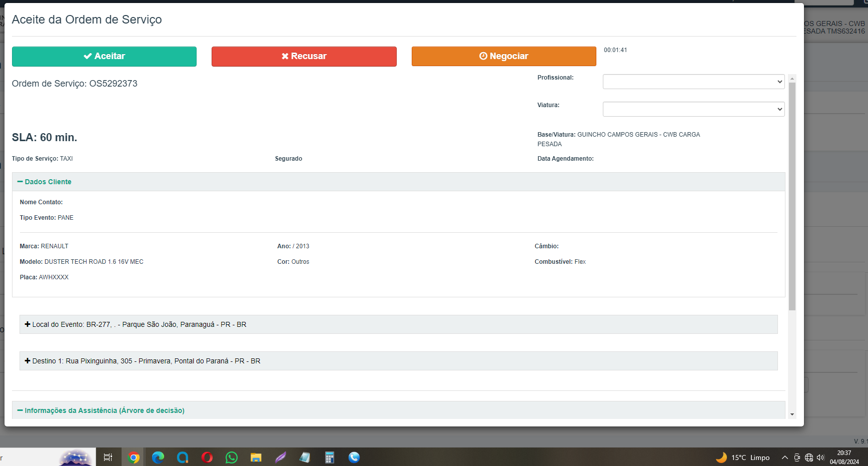Accept the service order with Aceitar
This screenshot has width=868, height=466.
(x=104, y=57)
